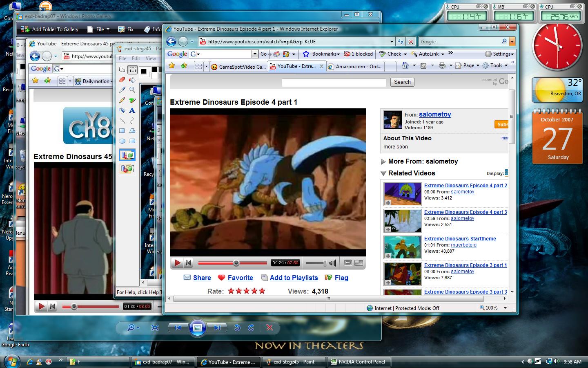Select transparent selection mode in Paint
This screenshot has width=588, height=368.
tap(127, 168)
